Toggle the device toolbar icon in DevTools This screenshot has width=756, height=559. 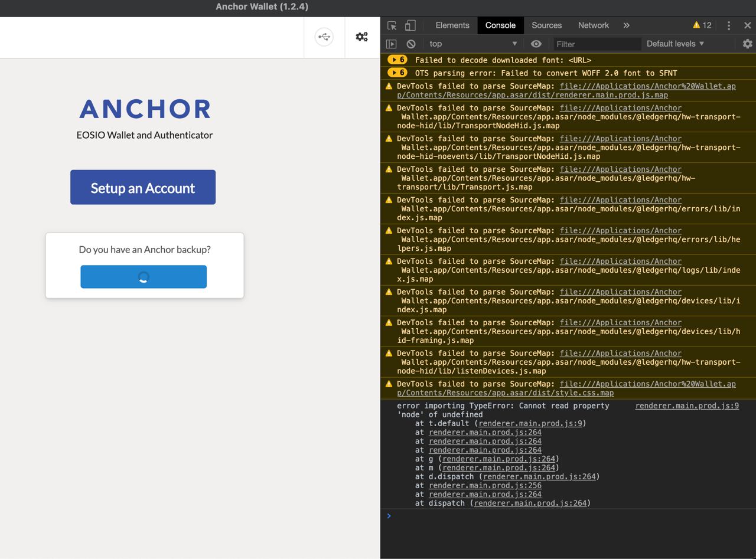coord(410,25)
